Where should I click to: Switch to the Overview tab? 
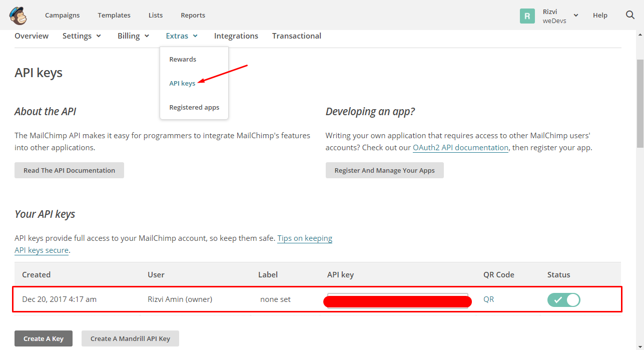[32, 36]
